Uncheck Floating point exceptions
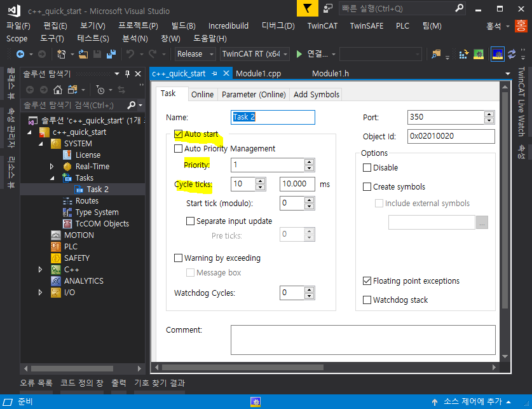 [x=367, y=281]
